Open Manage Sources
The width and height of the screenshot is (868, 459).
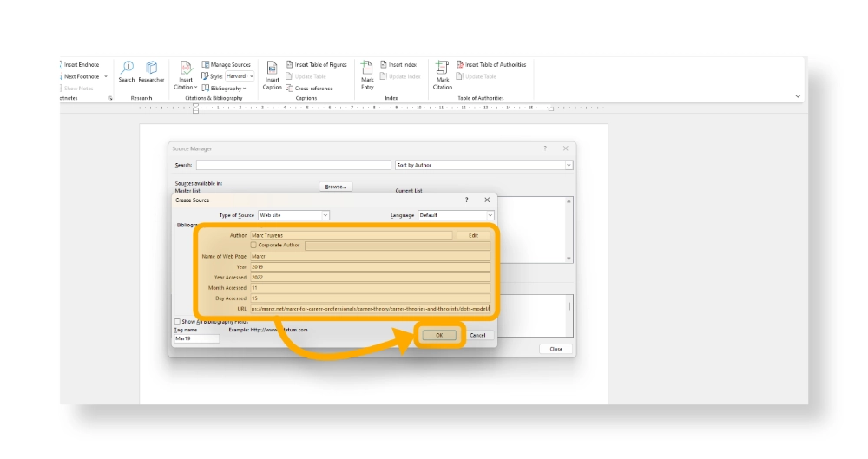point(226,65)
